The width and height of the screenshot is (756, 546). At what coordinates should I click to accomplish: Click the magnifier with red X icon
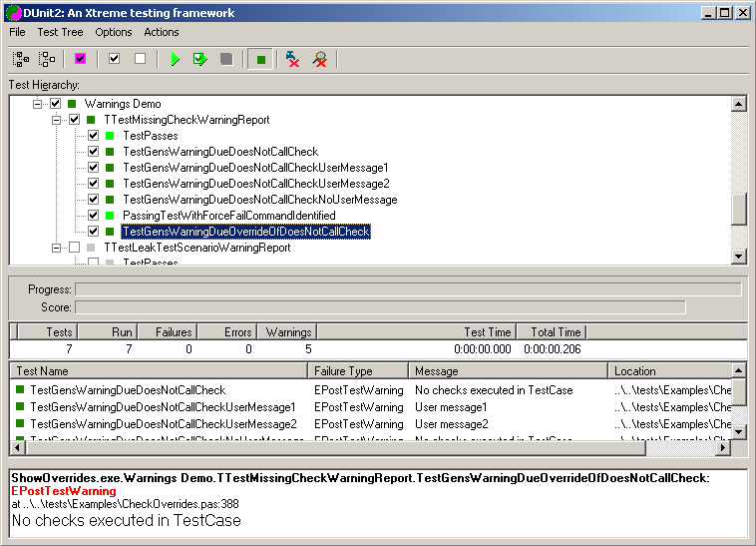(320, 59)
